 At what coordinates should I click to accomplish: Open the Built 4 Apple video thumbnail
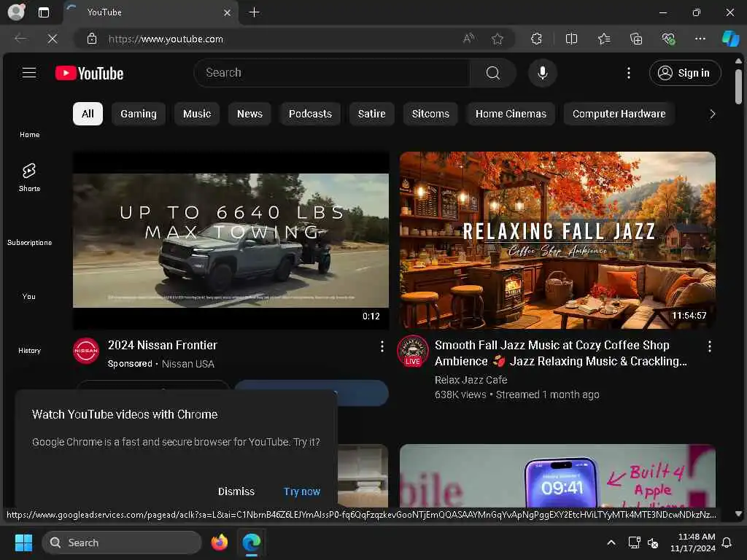(x=557, y=475)
